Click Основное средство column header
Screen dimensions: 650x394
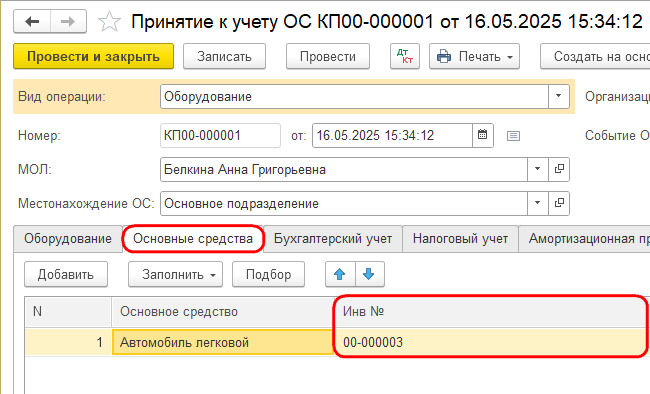click(223, 311)
